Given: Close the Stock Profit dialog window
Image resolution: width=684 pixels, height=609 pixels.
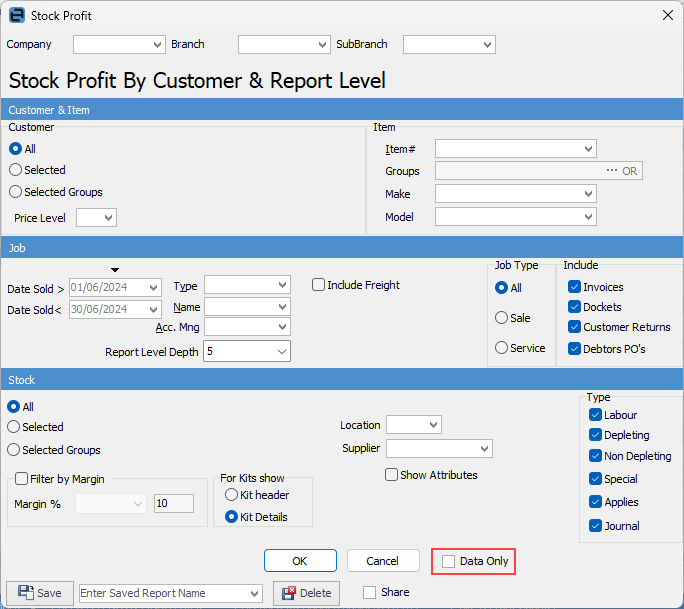Looking at the screenshot, I should click(x=667, y=15).
